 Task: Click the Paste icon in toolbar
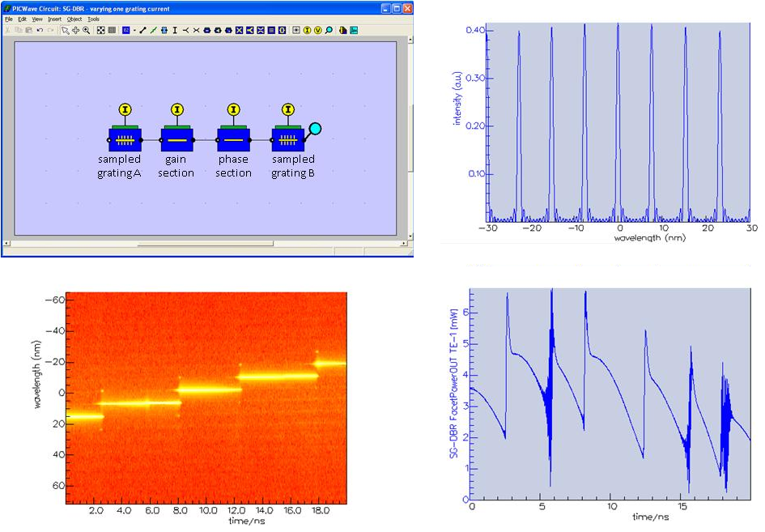pos(29,30)
